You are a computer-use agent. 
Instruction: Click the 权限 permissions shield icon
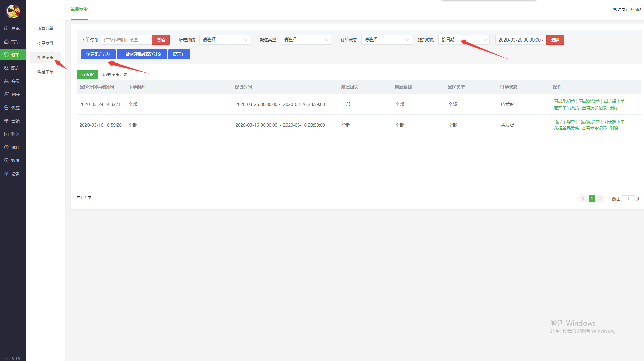6,160
